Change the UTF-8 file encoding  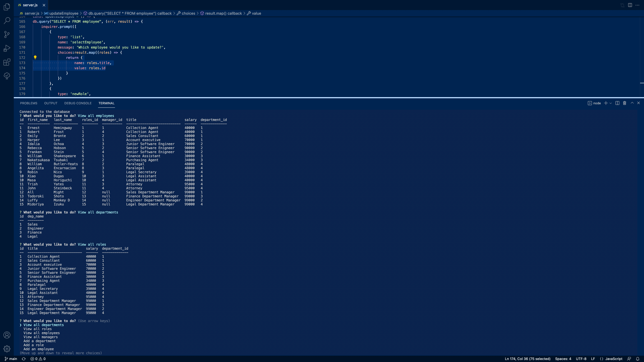click(581, 359)
